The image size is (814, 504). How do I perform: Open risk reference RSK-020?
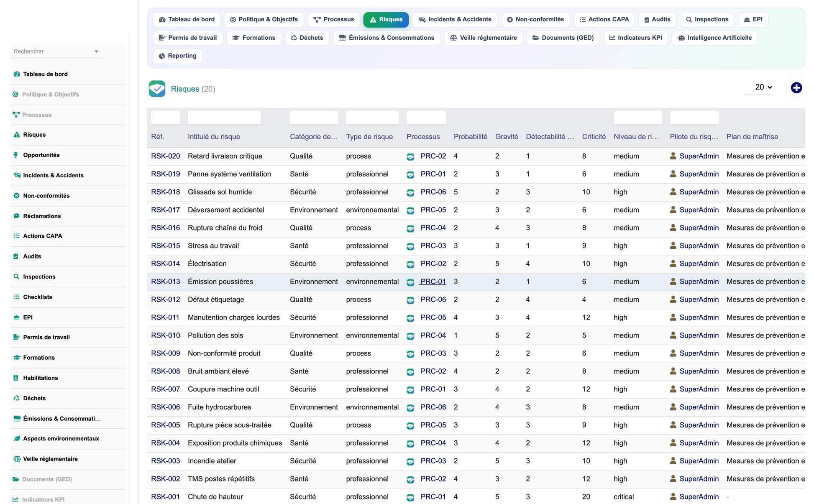(x=165, y=156)
